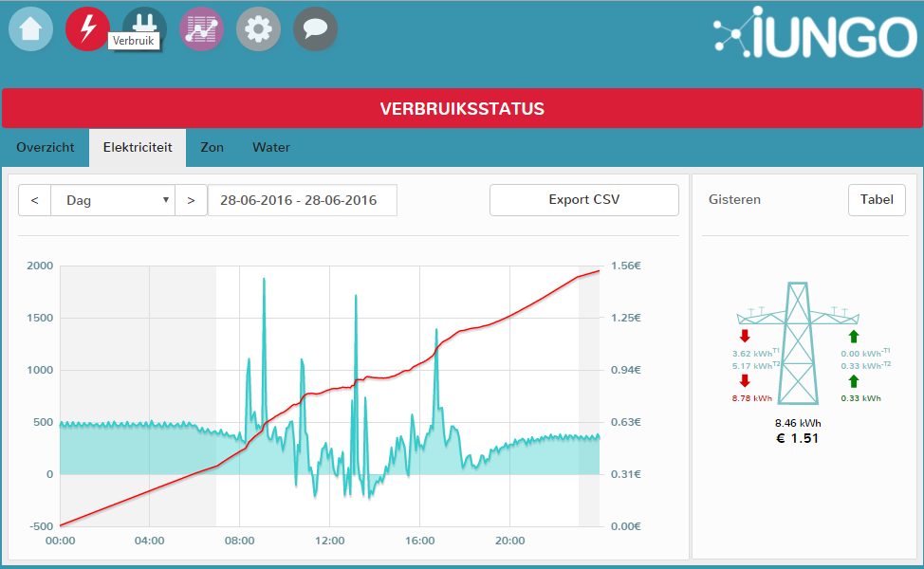Screen dimensions: 924x569
Task: Open the purple chart analysis icon
Action: 201,28
